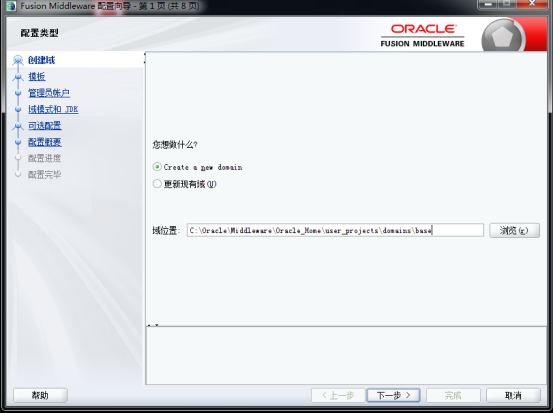Click the 浏览 browse button
The image size is (553, 413).
tap(514, 230)
